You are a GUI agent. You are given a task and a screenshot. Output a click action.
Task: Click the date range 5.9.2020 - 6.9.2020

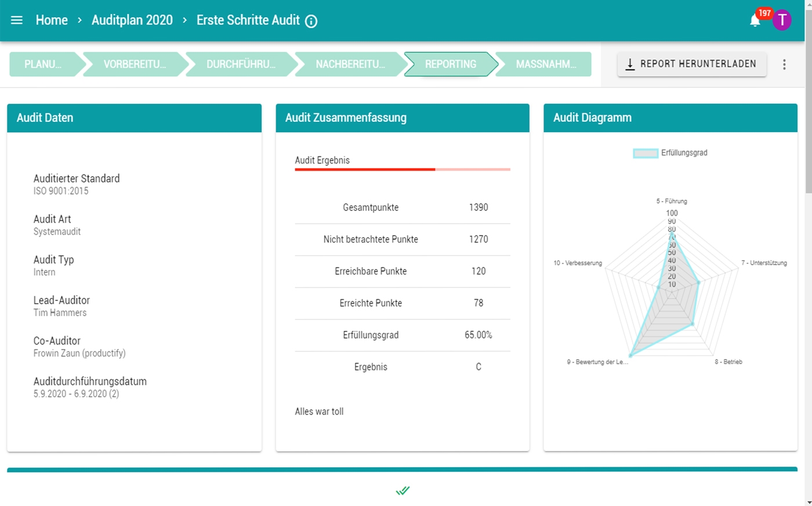pyautogui.click(x=76, y=394)
